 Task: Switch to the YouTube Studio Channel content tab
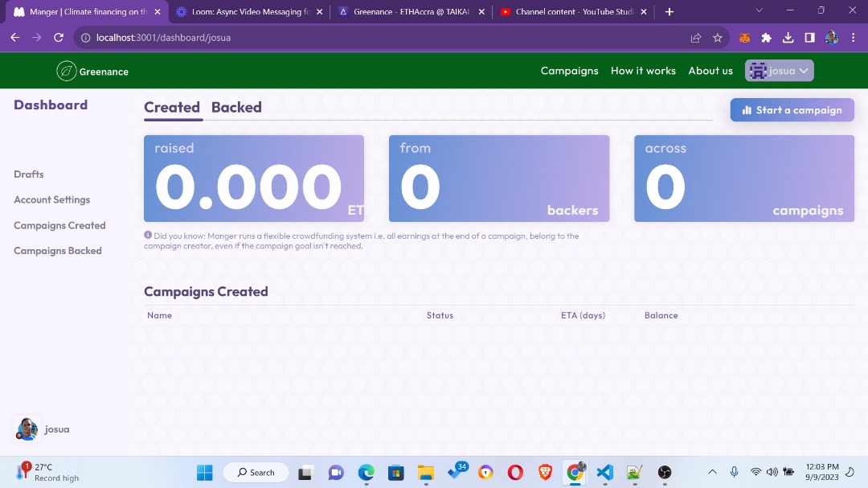pos(573,11)
